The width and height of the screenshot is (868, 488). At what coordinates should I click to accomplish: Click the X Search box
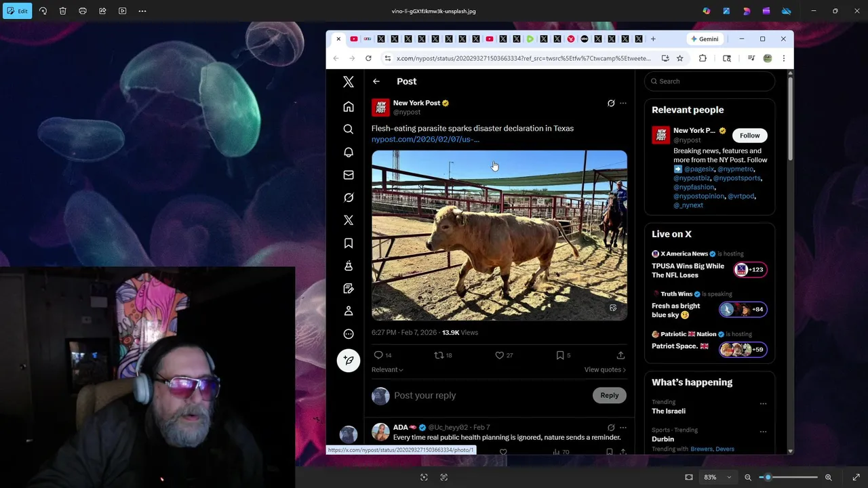click(x=709, y=81)
